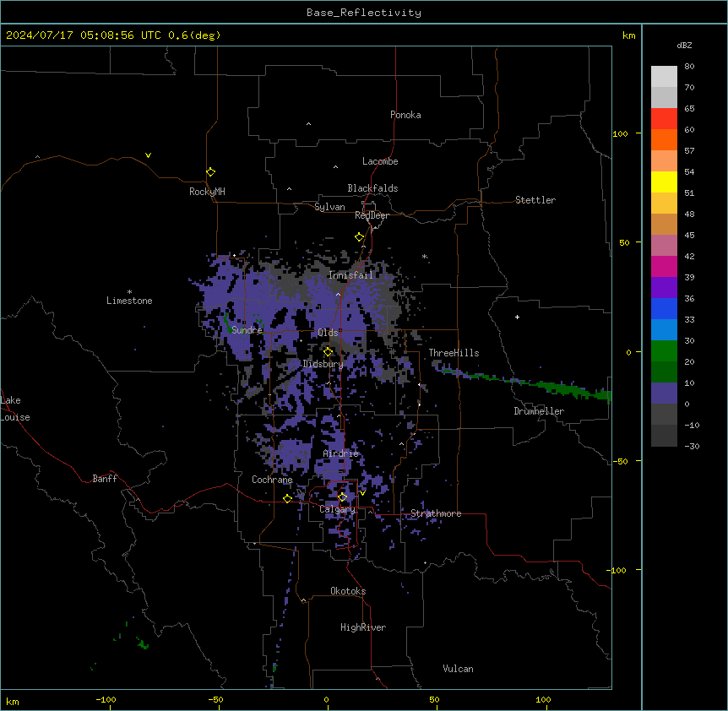Click the Okotoks label
Viewport: 728px width, 711px height.
pyautogui.click(x=348, y=591)
